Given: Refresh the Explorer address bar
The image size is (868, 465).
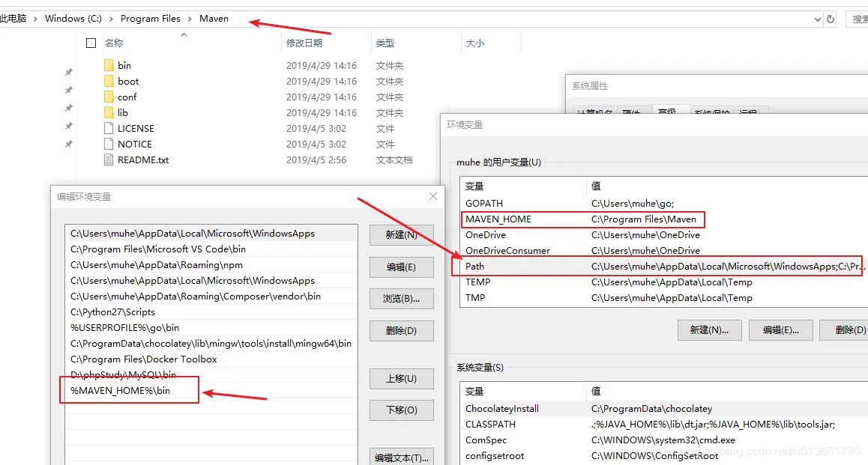Looking at the screenshot, I should click(x=831, y=19).
